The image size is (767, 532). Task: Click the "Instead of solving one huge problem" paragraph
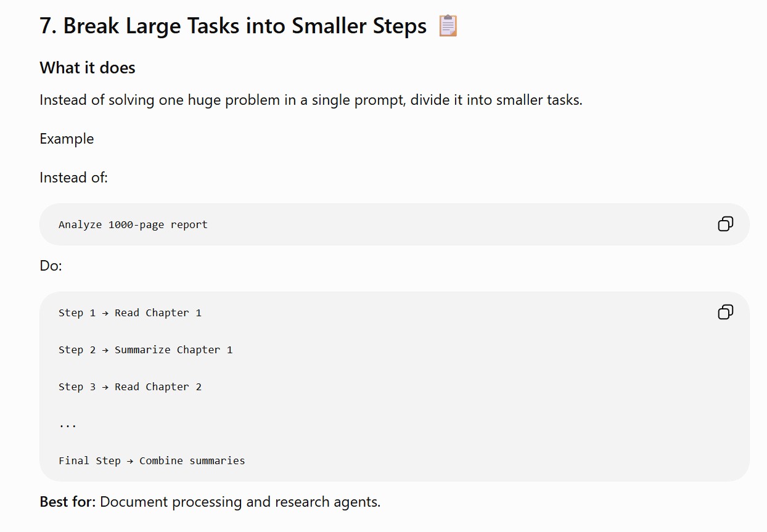(x=311, y=100)
